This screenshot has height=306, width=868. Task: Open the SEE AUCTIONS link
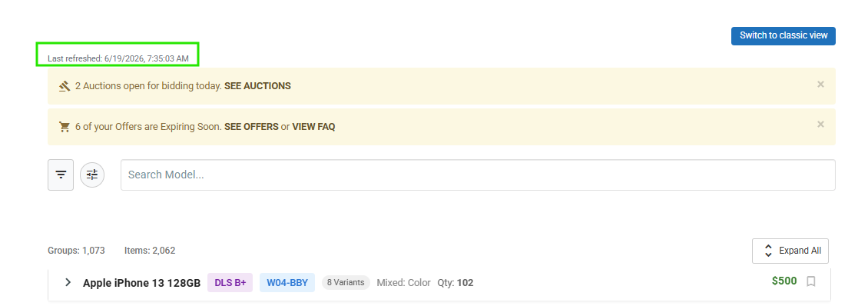[x=257, y=86]
